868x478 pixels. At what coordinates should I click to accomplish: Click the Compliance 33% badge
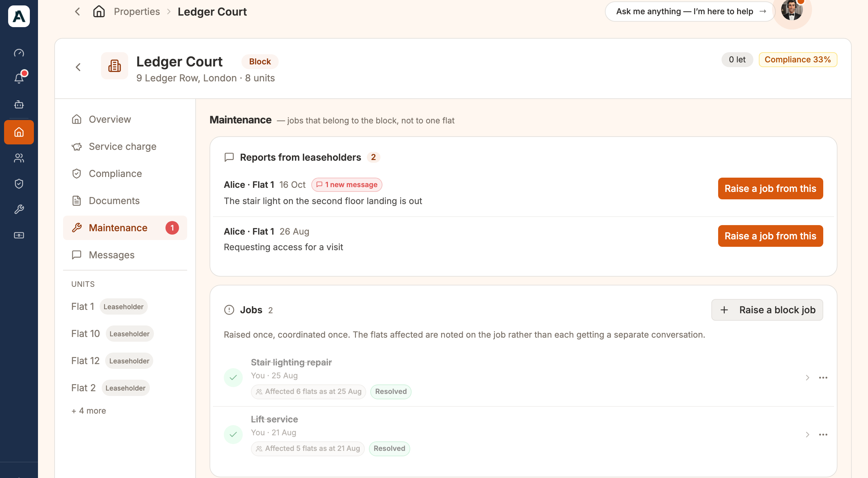(798, 60)
